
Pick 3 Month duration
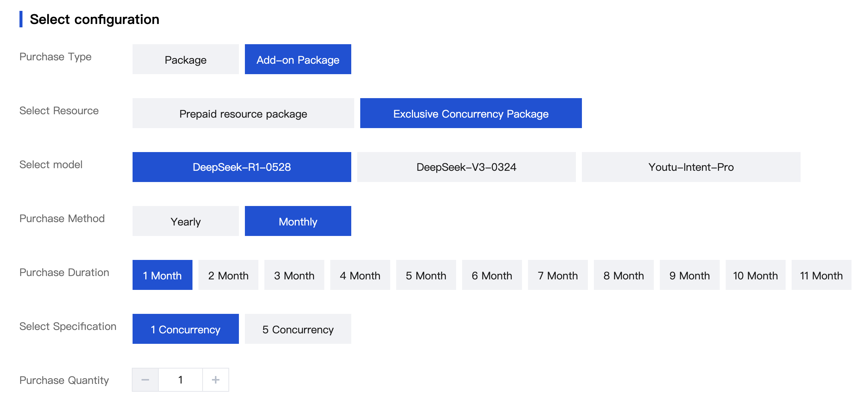pos(294,275)
